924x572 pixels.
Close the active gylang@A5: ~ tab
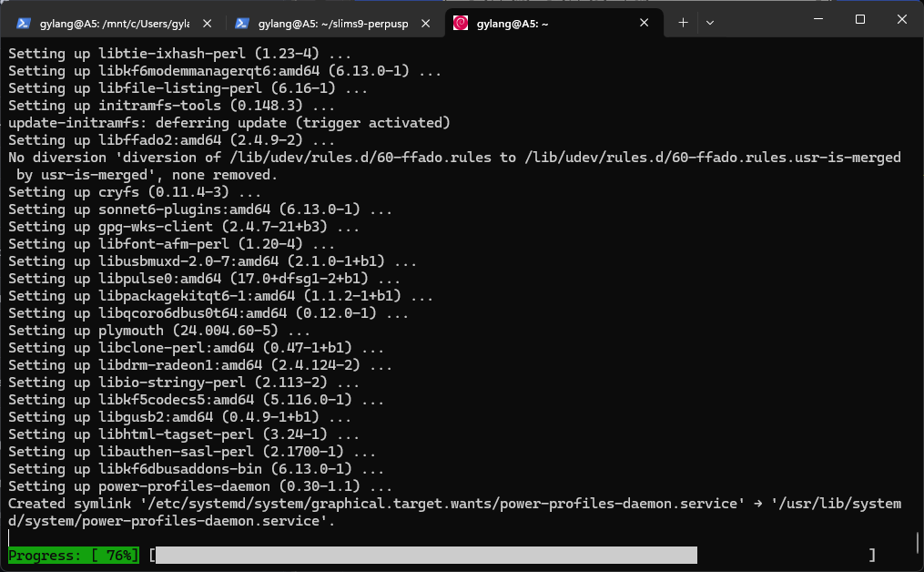tap(645, 23)
